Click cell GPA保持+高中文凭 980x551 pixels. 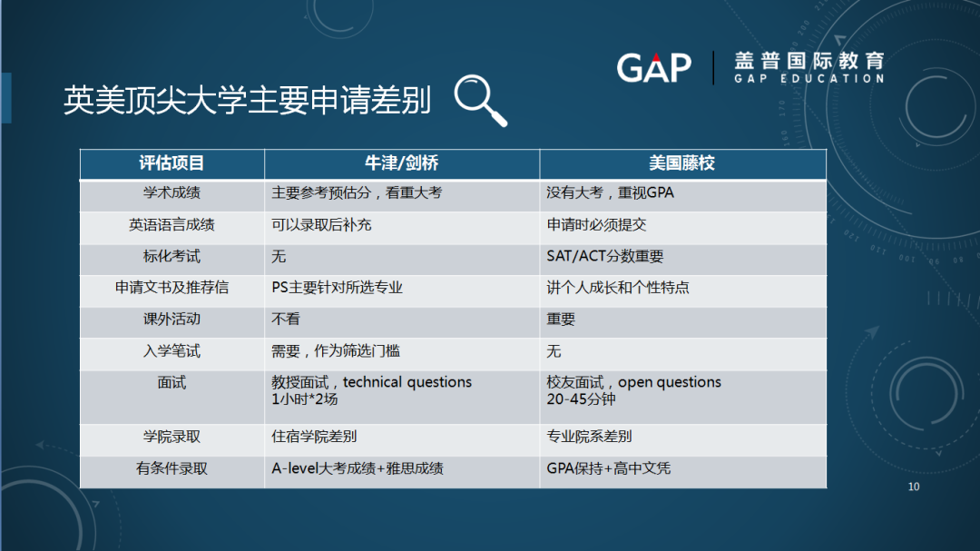[x=682, y=472]
